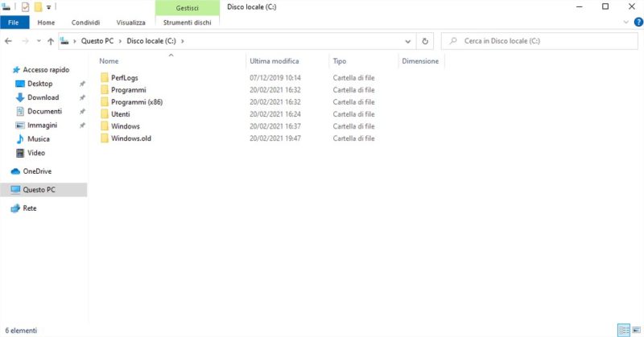Click the New folder icon in title bar
644x337 pixels.
click(x=38, y=7)
